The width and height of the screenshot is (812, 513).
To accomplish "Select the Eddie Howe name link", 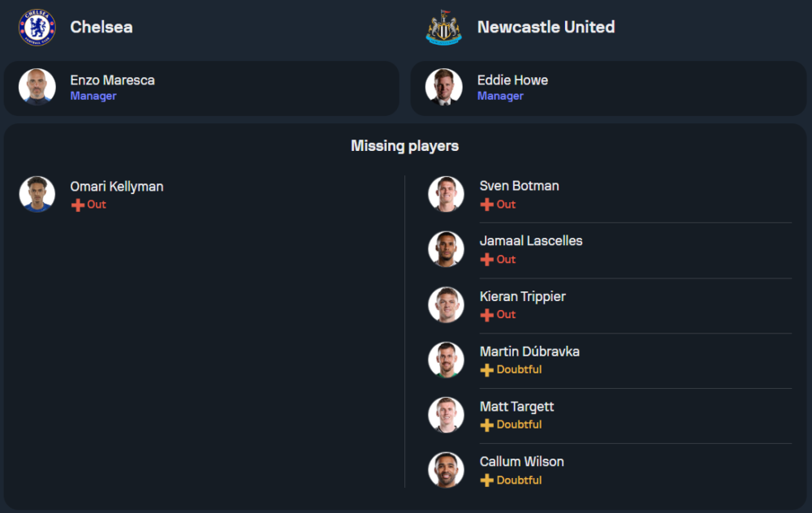I will [512, 80].
